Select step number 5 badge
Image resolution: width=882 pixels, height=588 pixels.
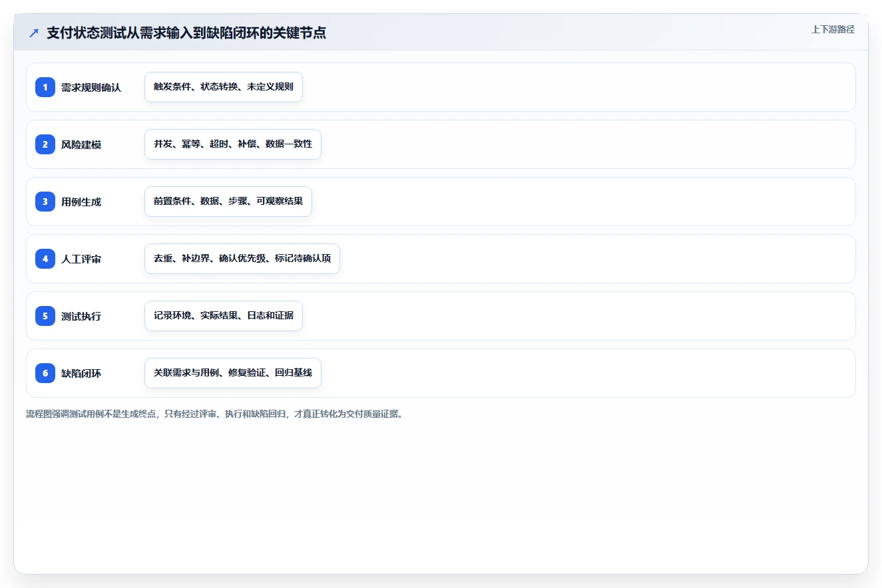pos(45,316)
